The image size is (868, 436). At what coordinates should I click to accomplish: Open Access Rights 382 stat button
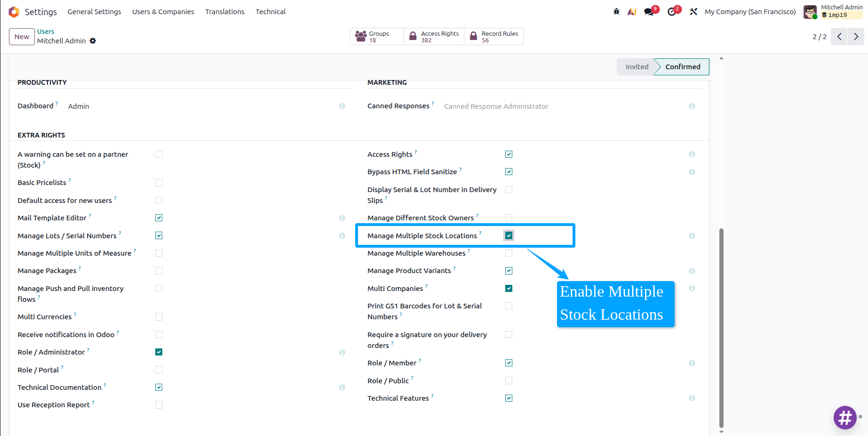434,37
